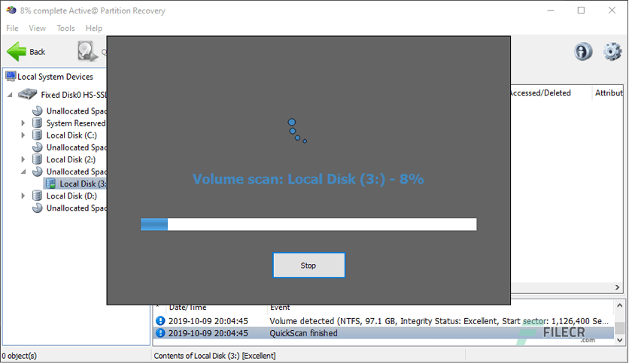Click the Accessed/Deleted column header
Viewport: 629px width, 364px height.
[x=540, y=93]
